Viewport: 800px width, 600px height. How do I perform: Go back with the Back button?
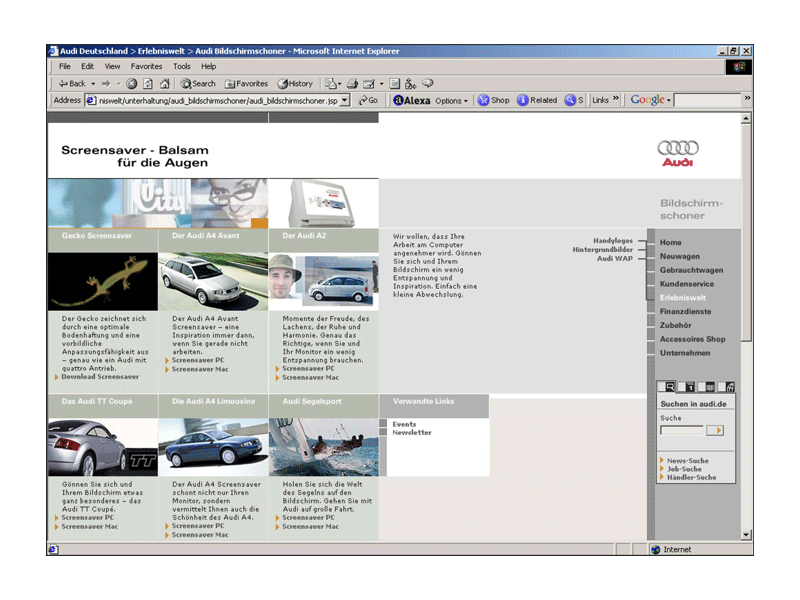[x=72, y=84]
